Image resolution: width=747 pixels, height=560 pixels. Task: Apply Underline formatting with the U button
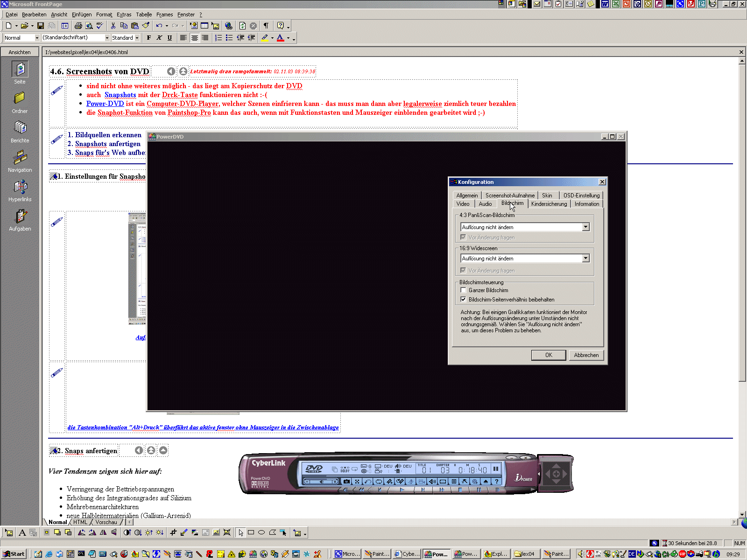pyautogui.click(x=169, y=38)
